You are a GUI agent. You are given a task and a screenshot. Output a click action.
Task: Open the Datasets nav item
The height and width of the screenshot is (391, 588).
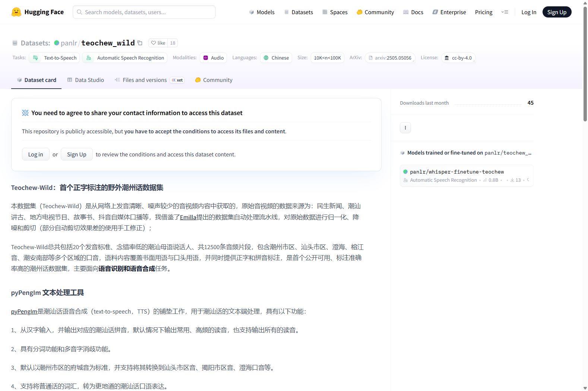tap(298, 12)
